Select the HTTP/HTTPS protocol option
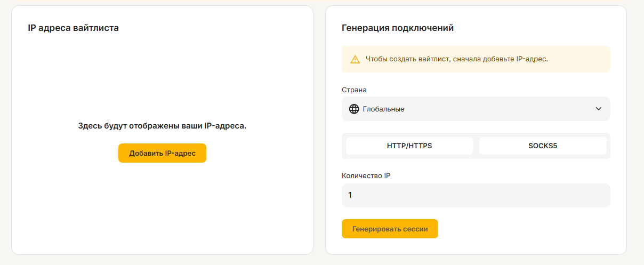The height and width of the screenshot is (265, 644). pyautogui.click(x=409, y=146)
